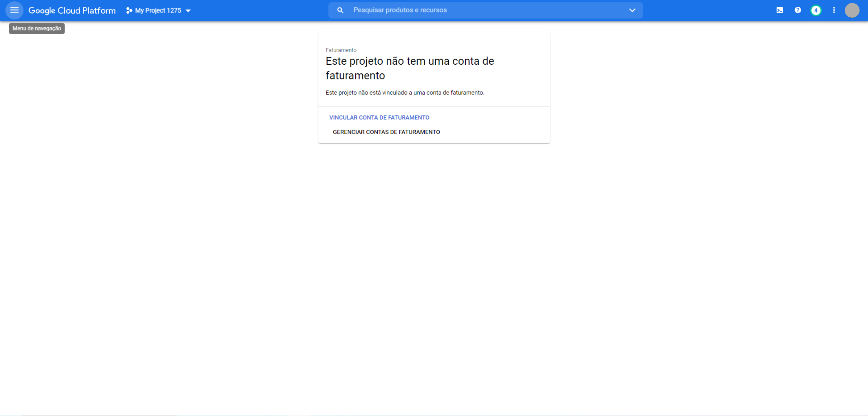Open notifications badge showing 4

[x=816, y=10]
